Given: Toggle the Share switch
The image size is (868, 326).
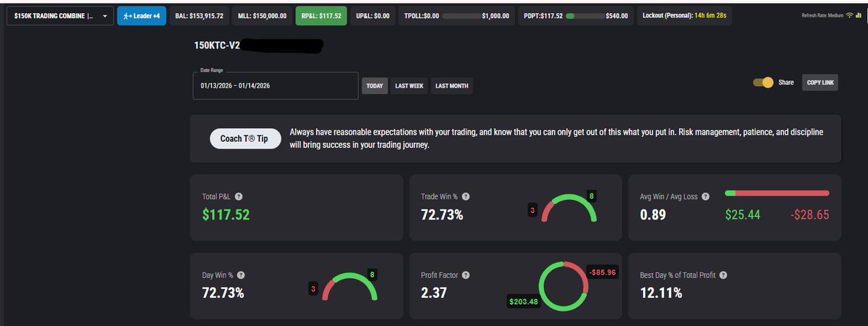Looking at the screenshot, I should pos(763,83).
